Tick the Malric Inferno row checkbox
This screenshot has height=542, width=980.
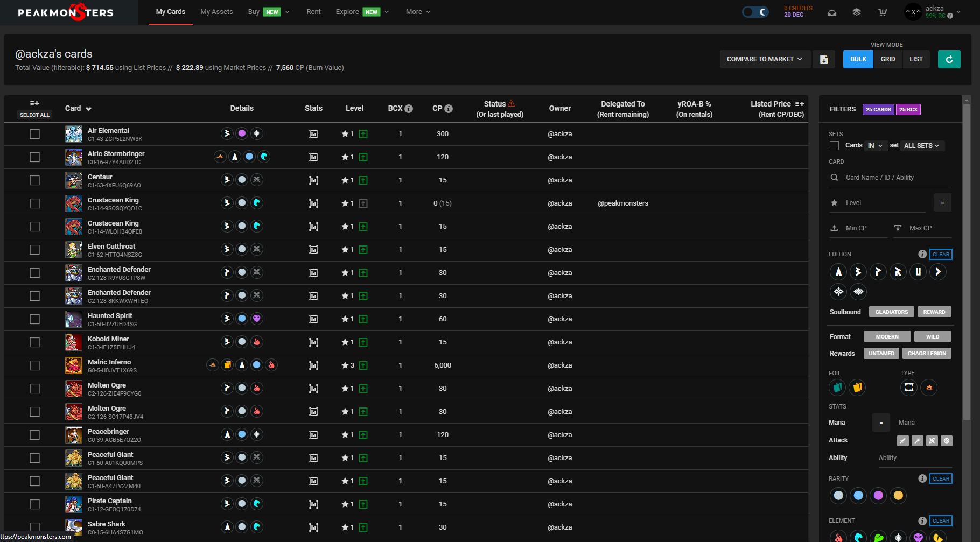(35, 365)
